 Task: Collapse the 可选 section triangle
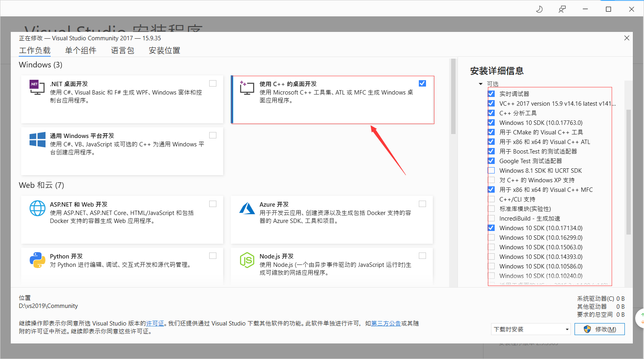pyautogui.click(x=481, y=84)
